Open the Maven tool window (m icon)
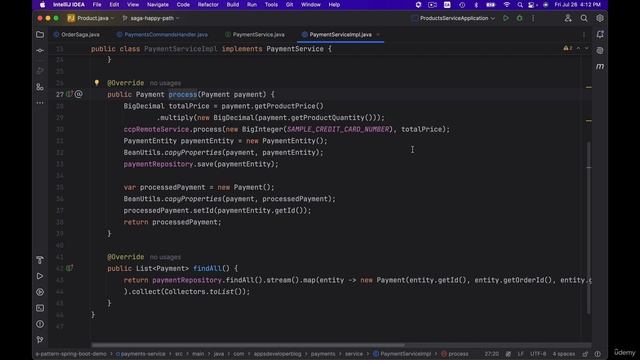Screen dimensions: 640x360 [600, 66]
